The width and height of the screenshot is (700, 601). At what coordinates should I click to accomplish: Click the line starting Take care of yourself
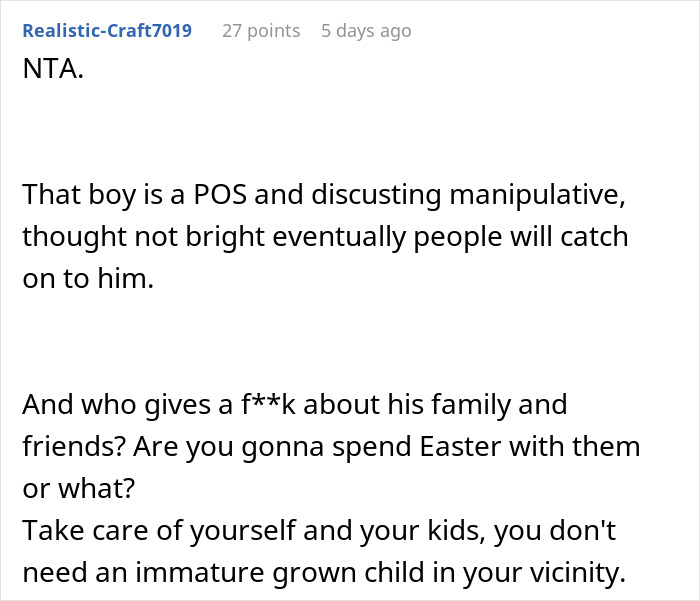tap(319, 530)
